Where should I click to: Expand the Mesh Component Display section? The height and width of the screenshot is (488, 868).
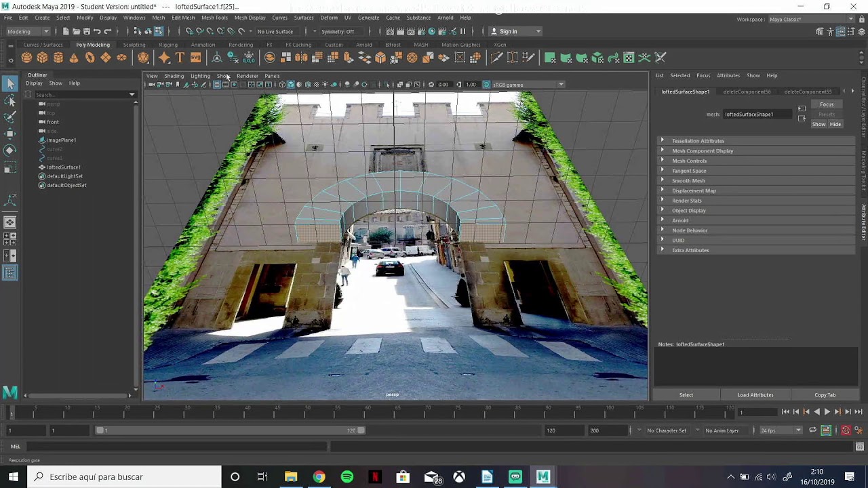click(755, 150)
